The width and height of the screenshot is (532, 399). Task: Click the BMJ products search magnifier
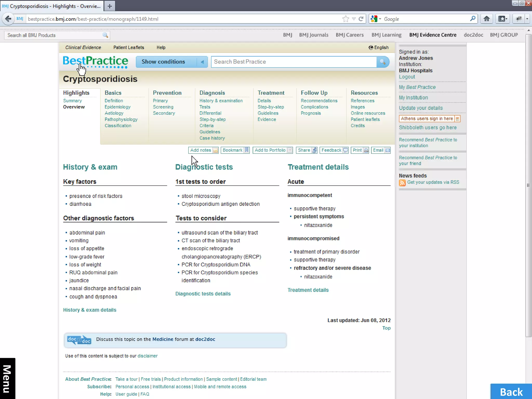coord(105,35)
